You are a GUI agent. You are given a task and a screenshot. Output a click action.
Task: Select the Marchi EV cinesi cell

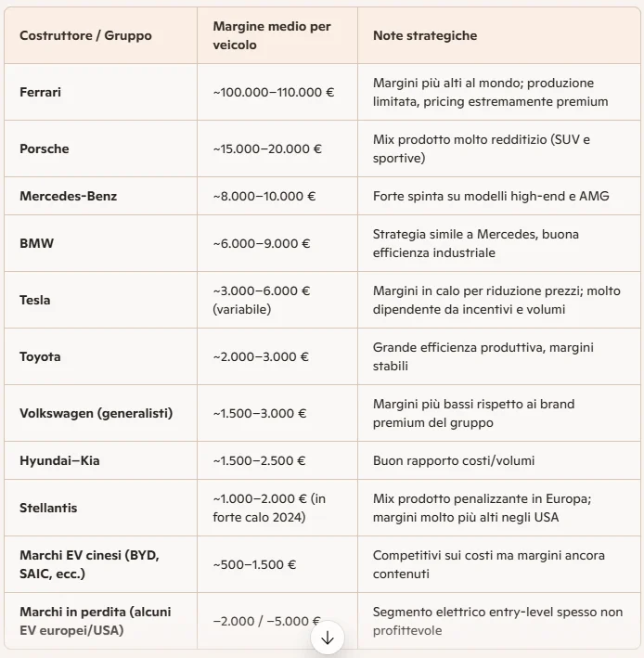click(x=101, y=564)
